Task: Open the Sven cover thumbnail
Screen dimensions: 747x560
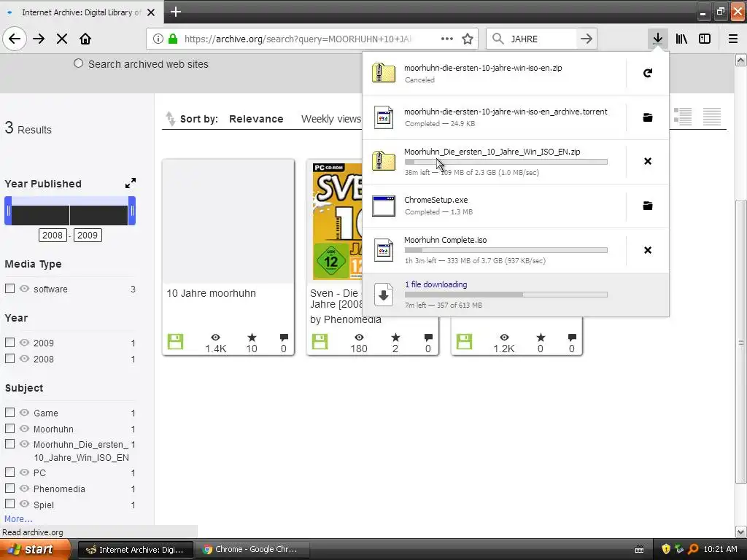Action: 337,222
